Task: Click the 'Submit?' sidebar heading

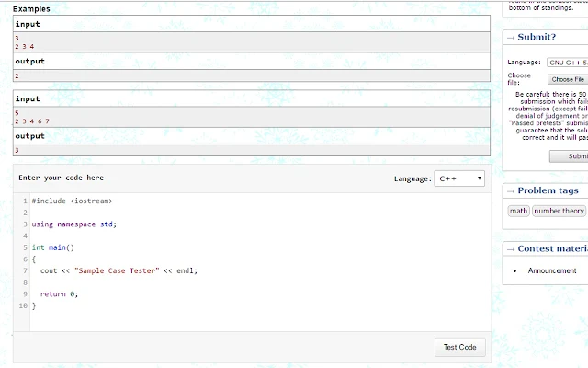Action: [x=537, y=37]
